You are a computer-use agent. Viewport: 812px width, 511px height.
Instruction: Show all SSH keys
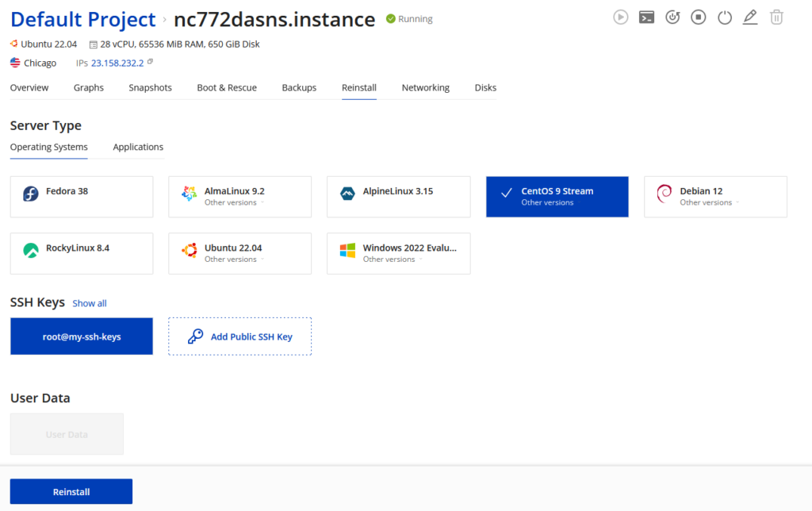point(89,303)
